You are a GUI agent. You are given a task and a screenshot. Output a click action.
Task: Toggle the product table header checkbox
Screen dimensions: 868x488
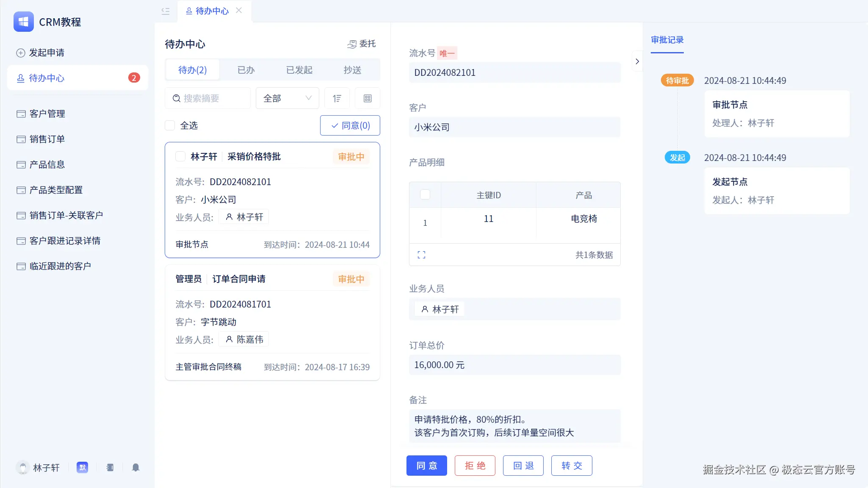pos(425,194)
